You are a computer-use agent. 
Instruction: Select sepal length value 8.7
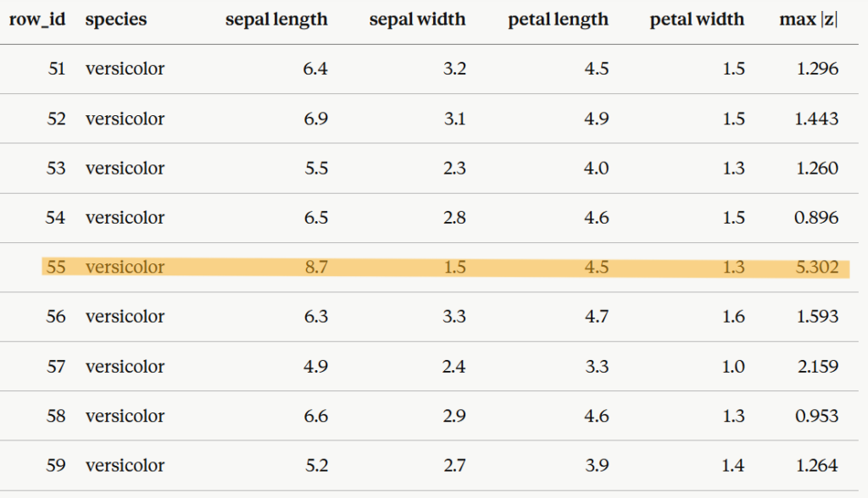[x=316, y=268]
